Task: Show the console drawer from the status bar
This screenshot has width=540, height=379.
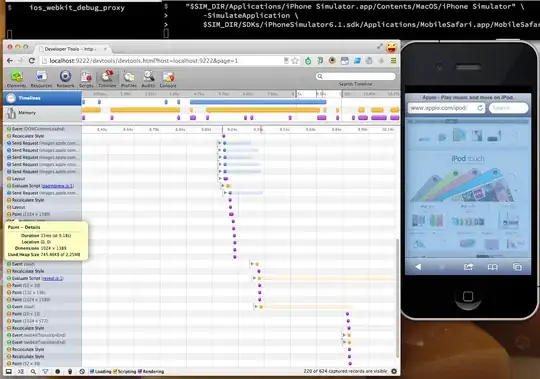Action: coord(21,371)
